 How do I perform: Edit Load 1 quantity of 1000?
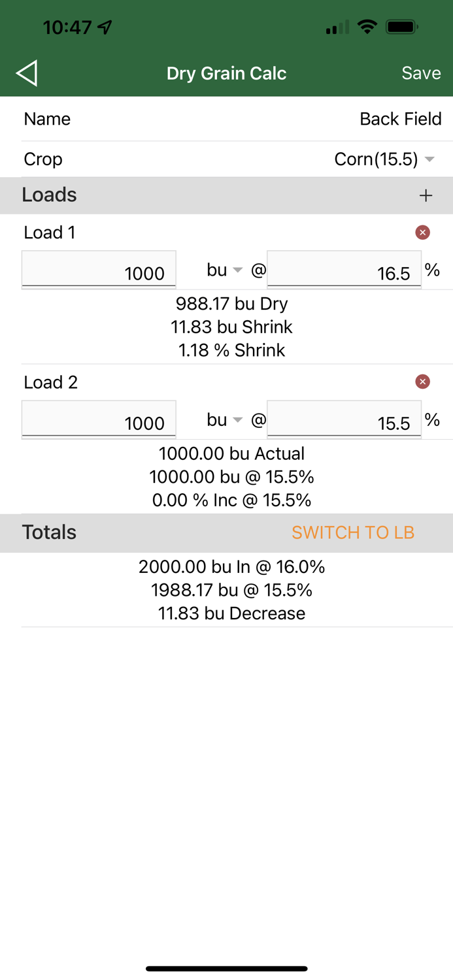pos(99,269)
